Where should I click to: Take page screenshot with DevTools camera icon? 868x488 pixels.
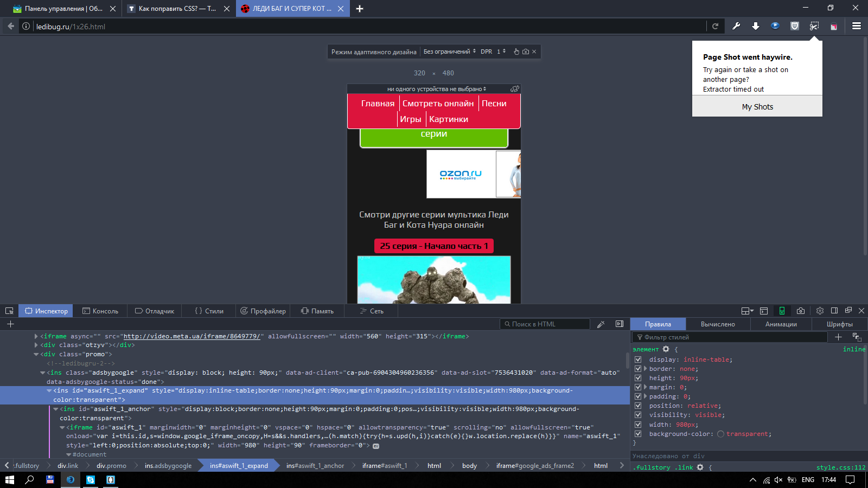(x=801, y=311)
